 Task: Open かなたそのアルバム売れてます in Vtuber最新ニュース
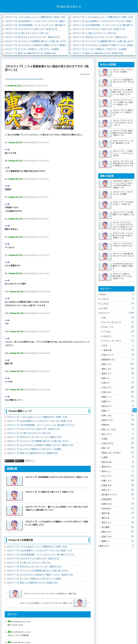(33, 429)
